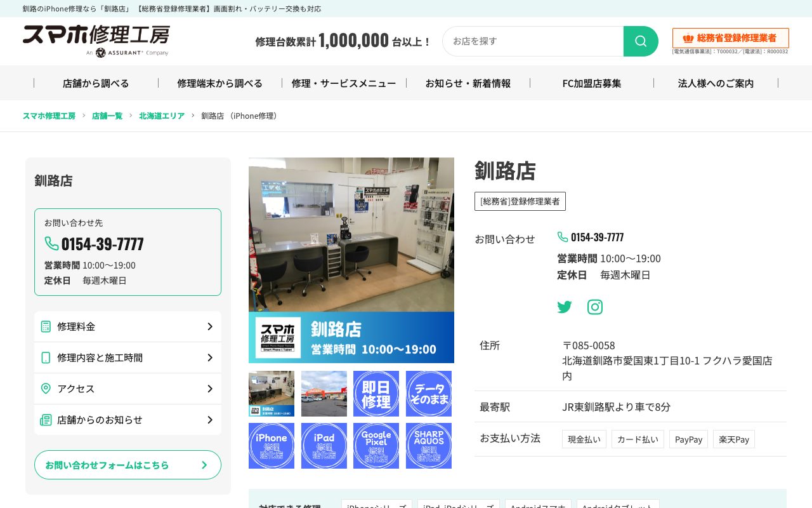Click the map pin icon beside アクセス

point(46,389)
